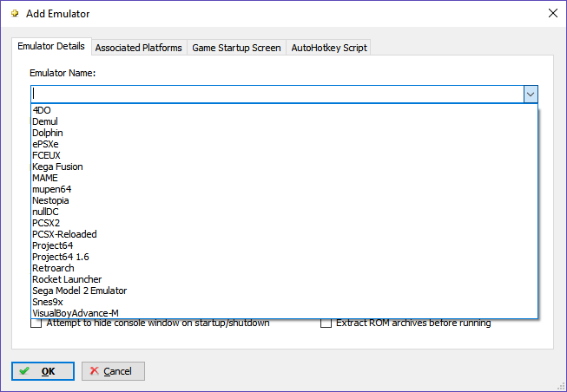Select PCSX-Reloaded from the list
567x392 pixels.
[x=284, y=234]
